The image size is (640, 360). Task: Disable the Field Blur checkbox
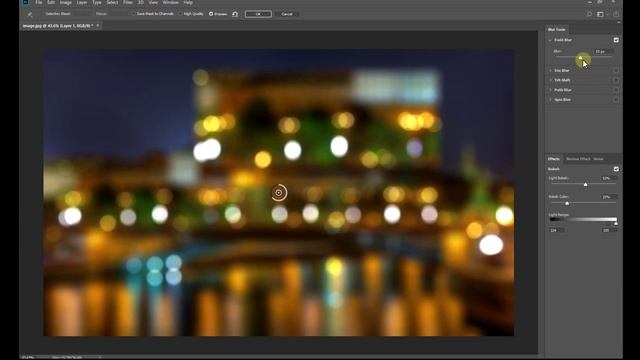(616, 40)
